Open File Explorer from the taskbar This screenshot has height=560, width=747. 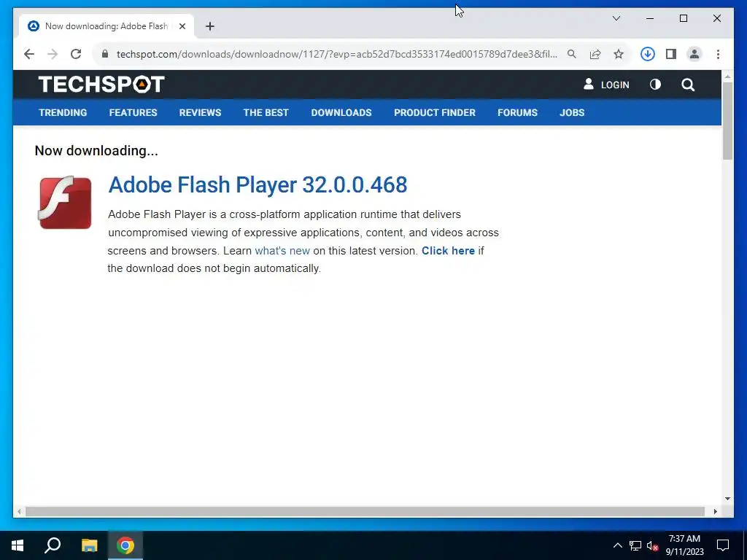[x=89, y=545]
